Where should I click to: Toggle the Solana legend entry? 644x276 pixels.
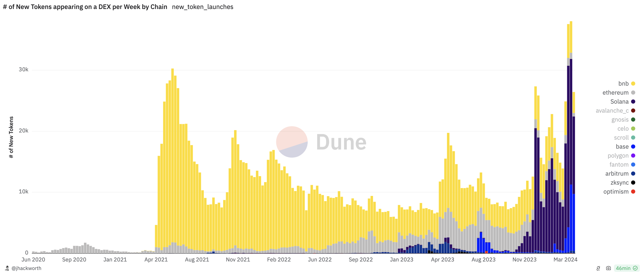(x=619, y=102)
